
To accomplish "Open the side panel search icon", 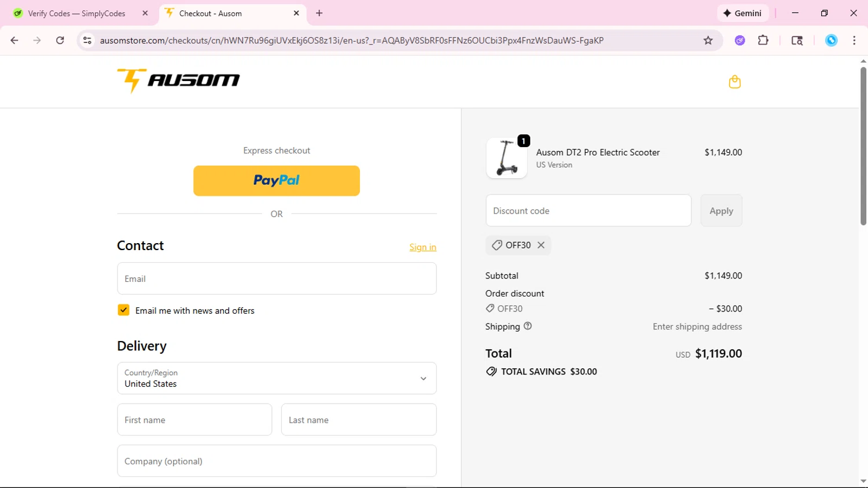I will tap(797, 40).
